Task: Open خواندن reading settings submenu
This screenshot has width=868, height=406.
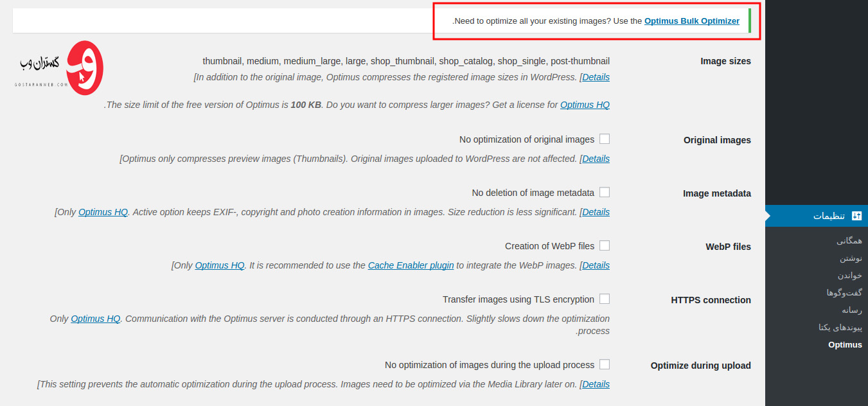Action: click(849, 276)
